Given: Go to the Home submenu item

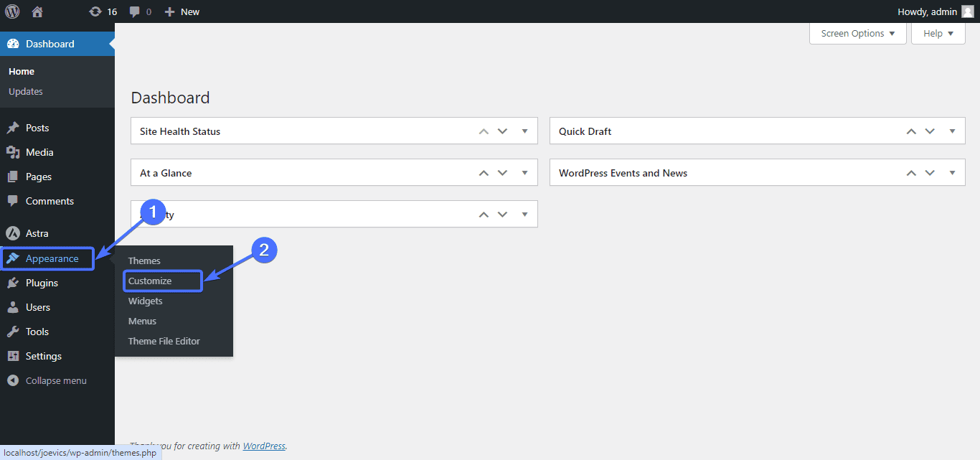Looking at the screenshot, I should pyautogui.click(x=22, y=72).
